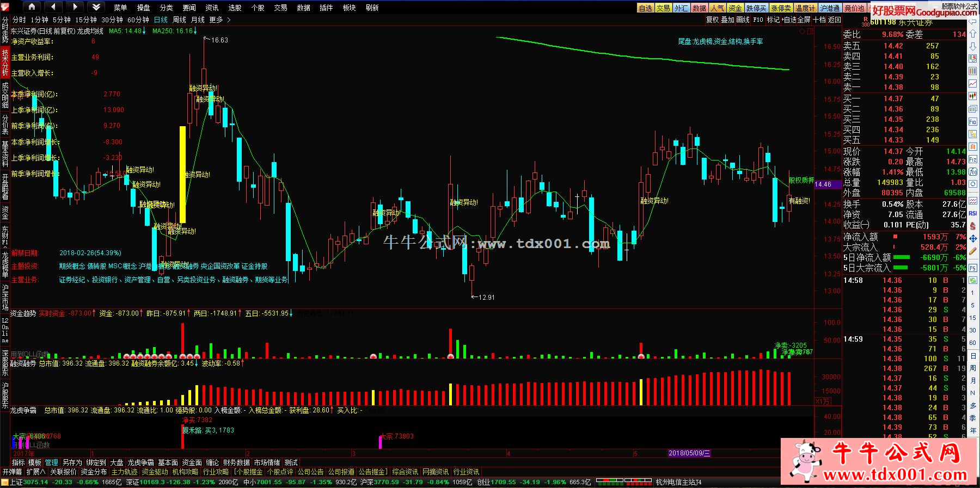Click the red diamond icon above the chart
Viewport: 980px width, 488px height.
[x=802, y=32]
